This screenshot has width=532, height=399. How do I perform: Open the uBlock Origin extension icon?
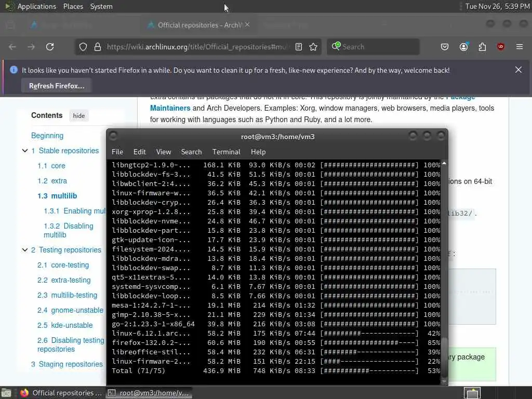click(501, 47)
